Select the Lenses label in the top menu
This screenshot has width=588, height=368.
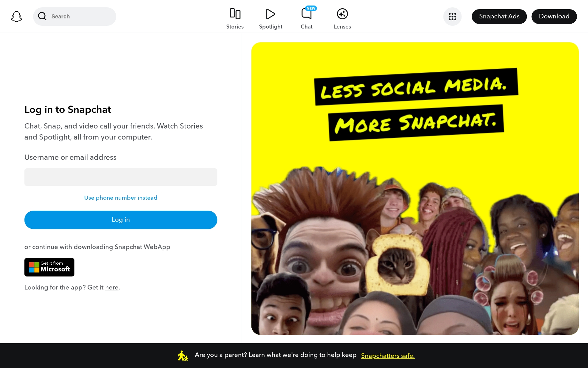pyautogui.click(x=342, y=27)
